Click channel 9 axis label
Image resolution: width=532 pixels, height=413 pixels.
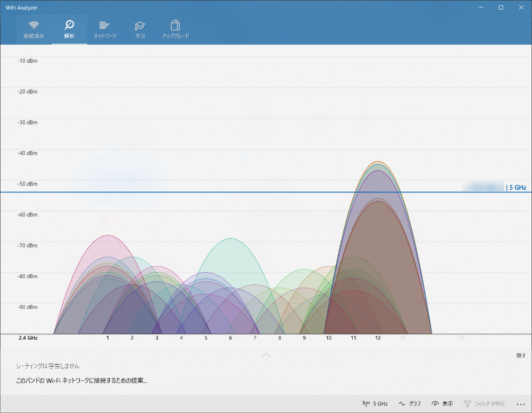point(304,338)
